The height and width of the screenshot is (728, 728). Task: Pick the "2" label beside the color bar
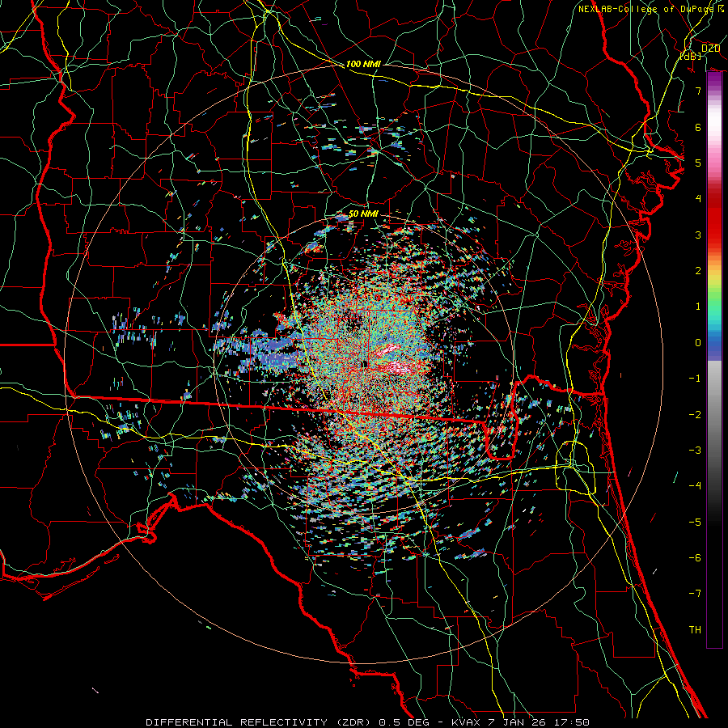(698, 271)
